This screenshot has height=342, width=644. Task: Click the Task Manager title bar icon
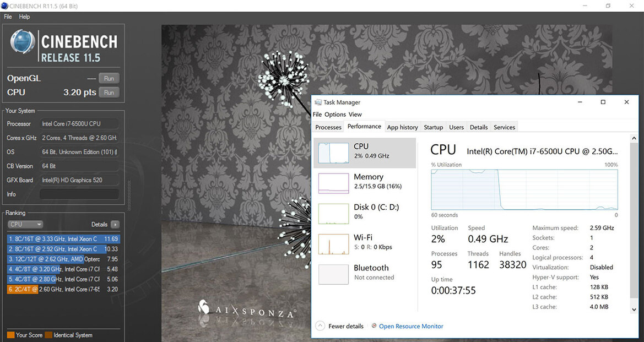[x=318, y=102]
